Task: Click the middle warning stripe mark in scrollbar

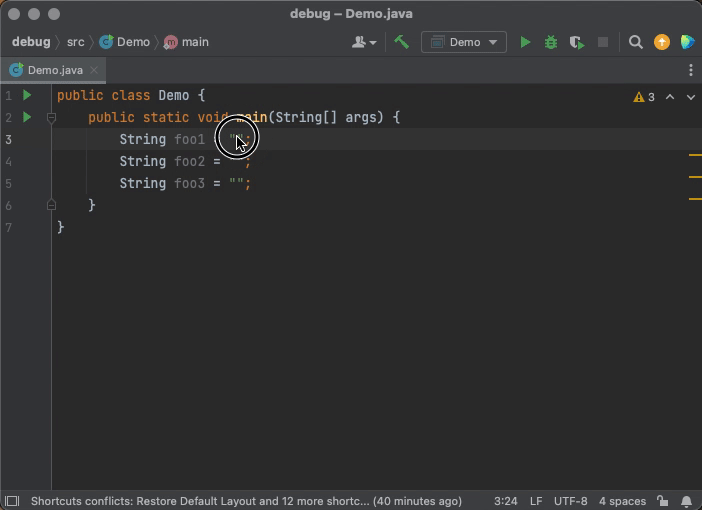Action: pos(695,177)
